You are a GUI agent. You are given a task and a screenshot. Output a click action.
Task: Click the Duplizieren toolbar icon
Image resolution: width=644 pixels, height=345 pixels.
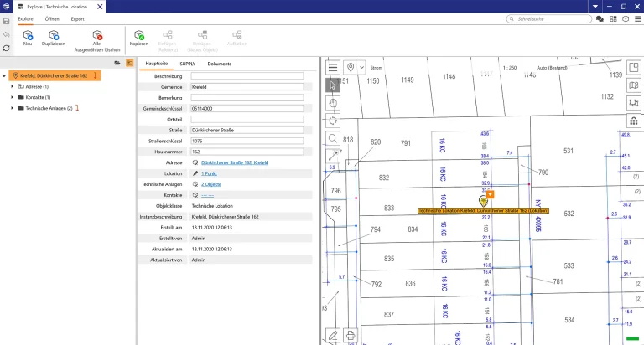[54, 36]
